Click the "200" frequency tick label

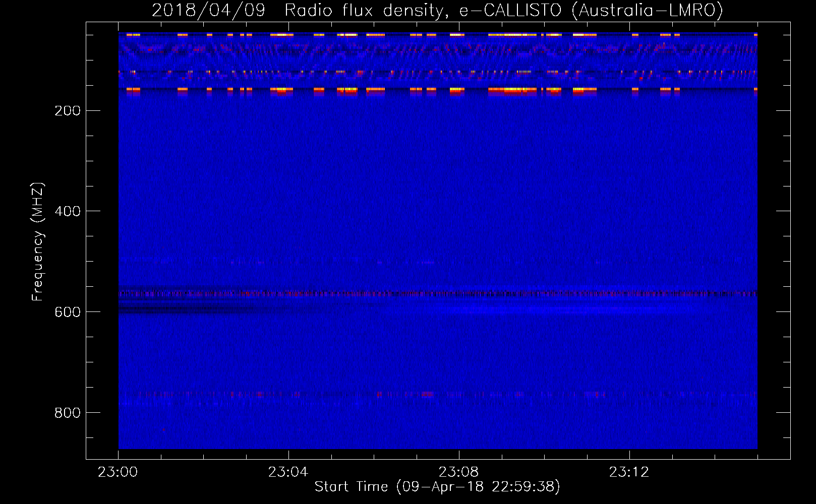tap(68, 111)
